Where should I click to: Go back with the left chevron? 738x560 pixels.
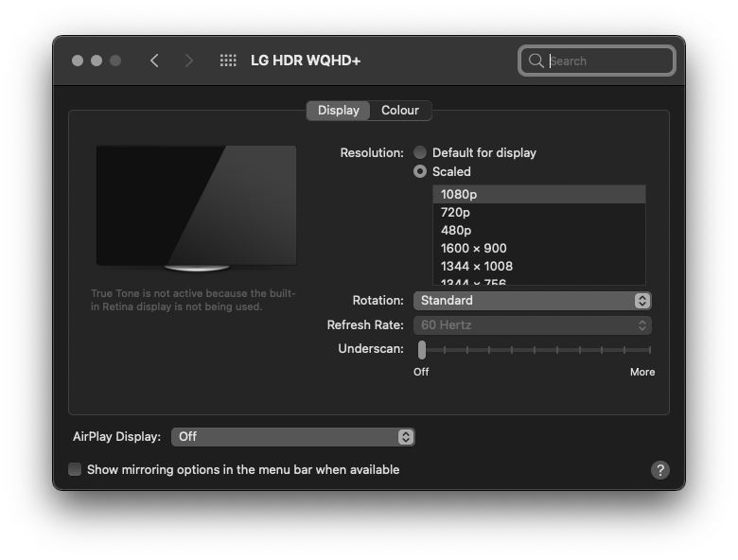click(154, 61)
